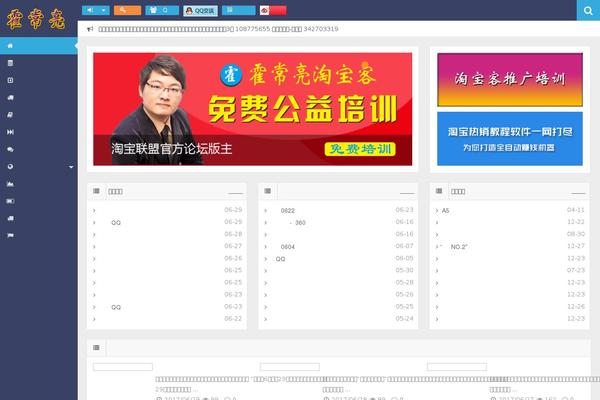Open the area chart sidebar icon
This screenshot has height=400, width=600.
pos(10,184)
